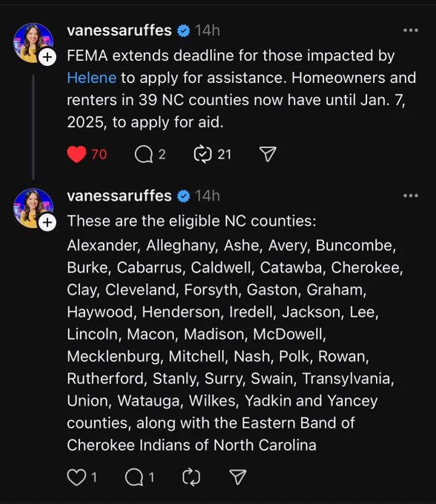The image size is (436, 504).
Task: Reply to the eligible NC counties post
Action: pyautogui.click(x=134, y=477)
